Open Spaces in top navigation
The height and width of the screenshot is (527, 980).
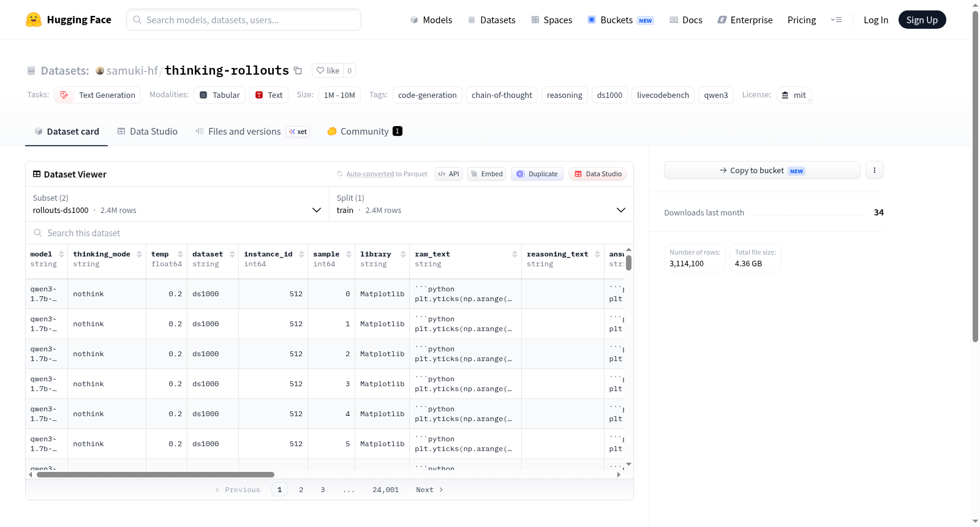[551, 20]
